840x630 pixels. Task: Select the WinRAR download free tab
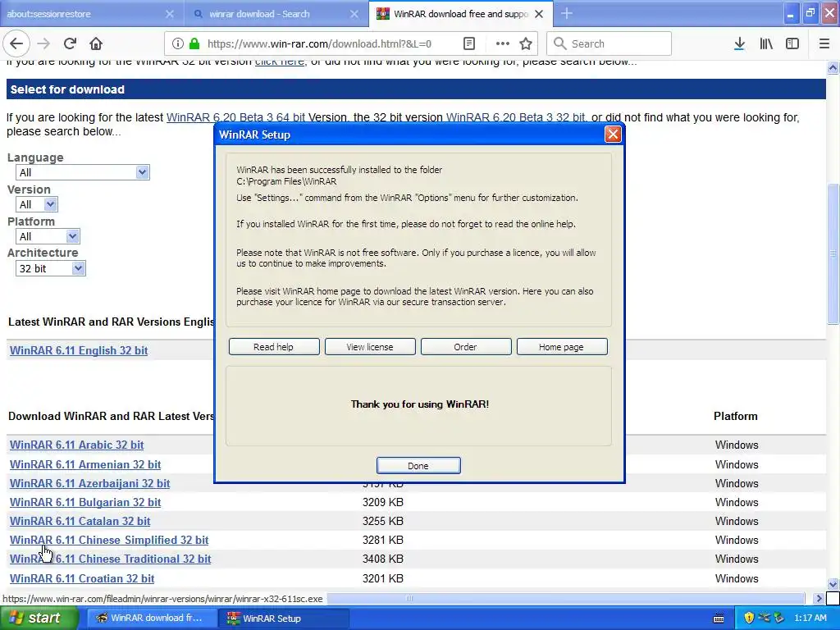click(x=461, y=14)
